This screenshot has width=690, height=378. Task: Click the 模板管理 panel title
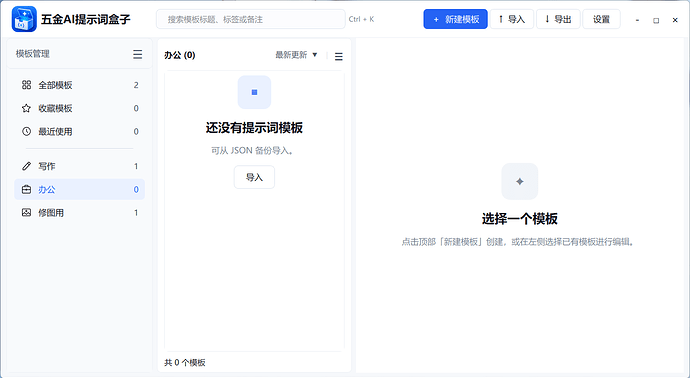(x=33, y=54)
